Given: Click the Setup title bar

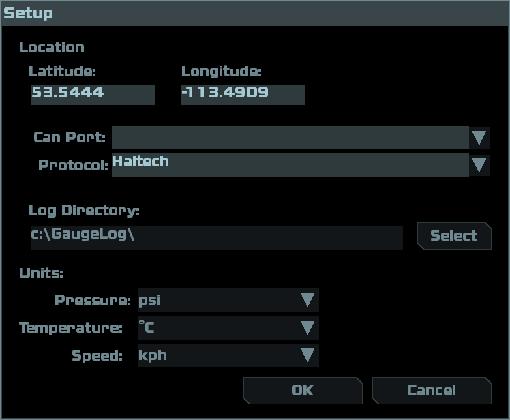Looking at the screenshot, I should 255,13.
